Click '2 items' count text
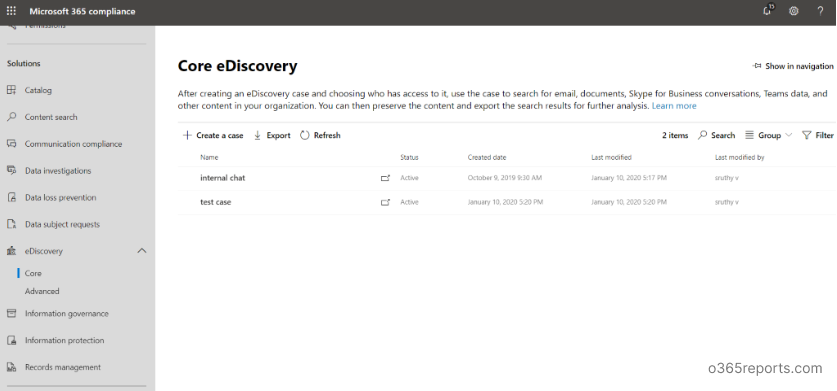Screen dimensions: 837x391 [675, 135]
